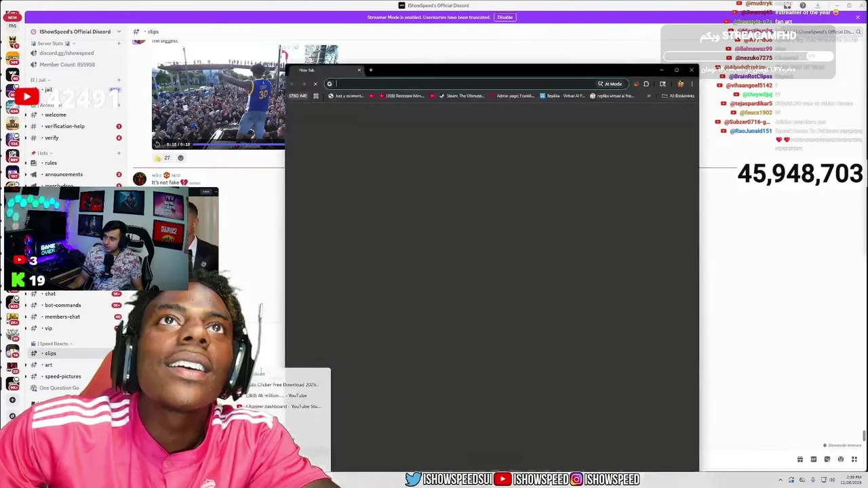The width and height of the screenshot is (868, 488).
Task: Open the verify channel
Action: point(52,138)
